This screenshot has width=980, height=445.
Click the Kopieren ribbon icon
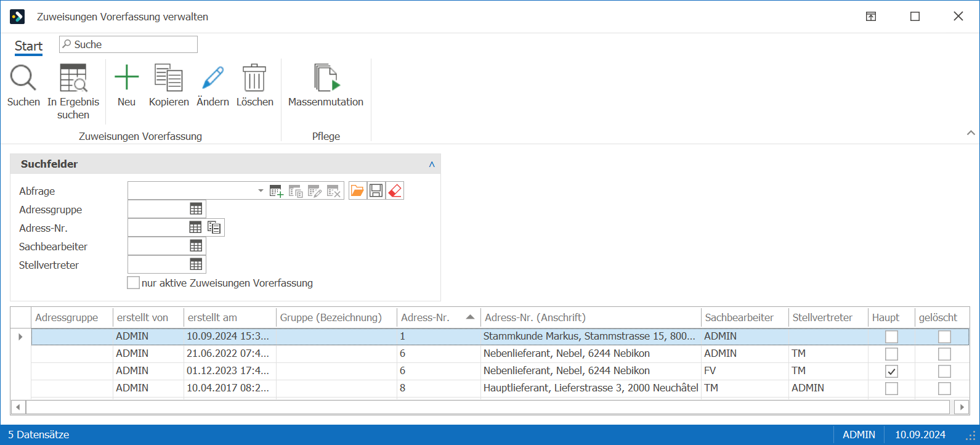click(x=169, y=78)
